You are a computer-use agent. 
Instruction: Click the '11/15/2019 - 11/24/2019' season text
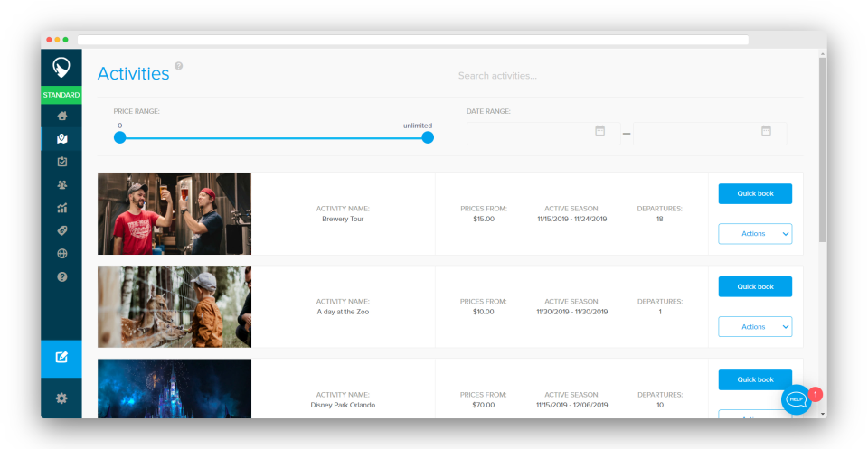pyautogui.click(x=571, y=219)
